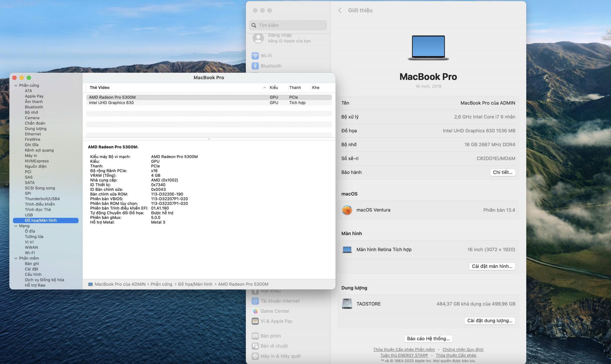
Task: Open Máy in & Máy quét icon
Action: 255,356
